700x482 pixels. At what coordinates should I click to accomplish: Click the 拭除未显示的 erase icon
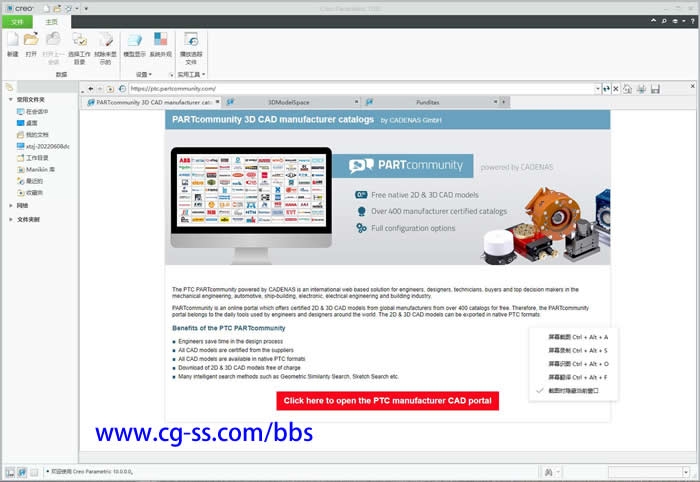point(106,43)
